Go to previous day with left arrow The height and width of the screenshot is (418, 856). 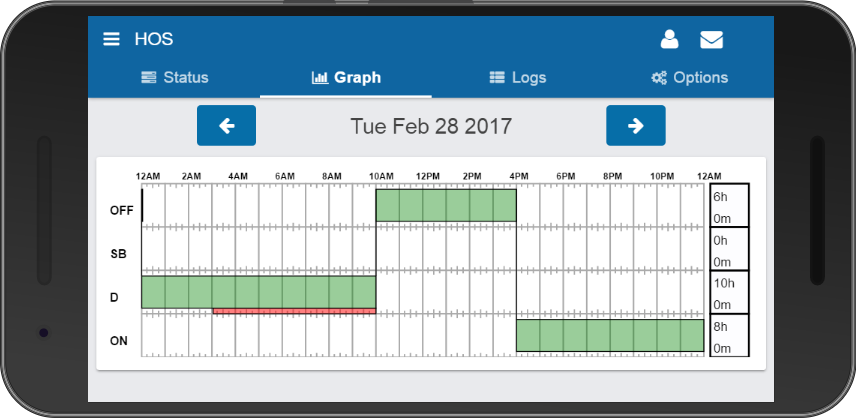click(226, 125)
